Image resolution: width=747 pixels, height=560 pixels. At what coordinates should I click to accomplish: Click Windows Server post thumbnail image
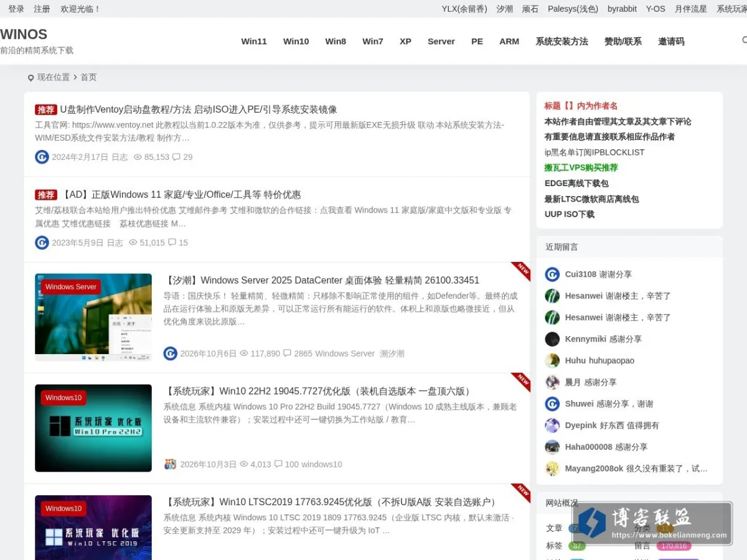coord(93,317)
